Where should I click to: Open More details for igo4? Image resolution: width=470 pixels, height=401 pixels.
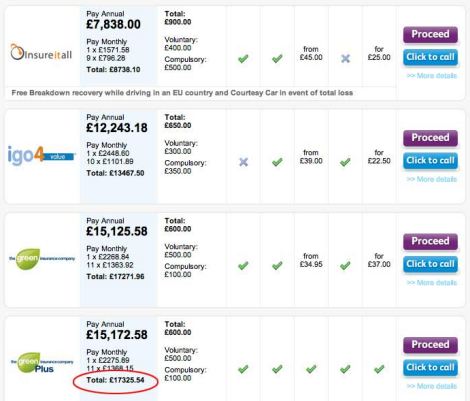432,179
